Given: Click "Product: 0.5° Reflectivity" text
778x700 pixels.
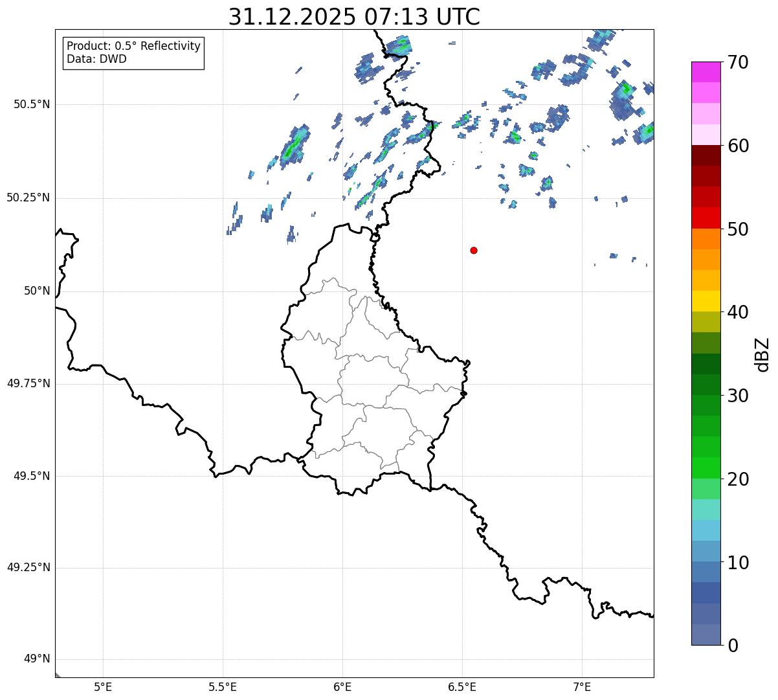Looking at the screenshot, I should 133,47.
